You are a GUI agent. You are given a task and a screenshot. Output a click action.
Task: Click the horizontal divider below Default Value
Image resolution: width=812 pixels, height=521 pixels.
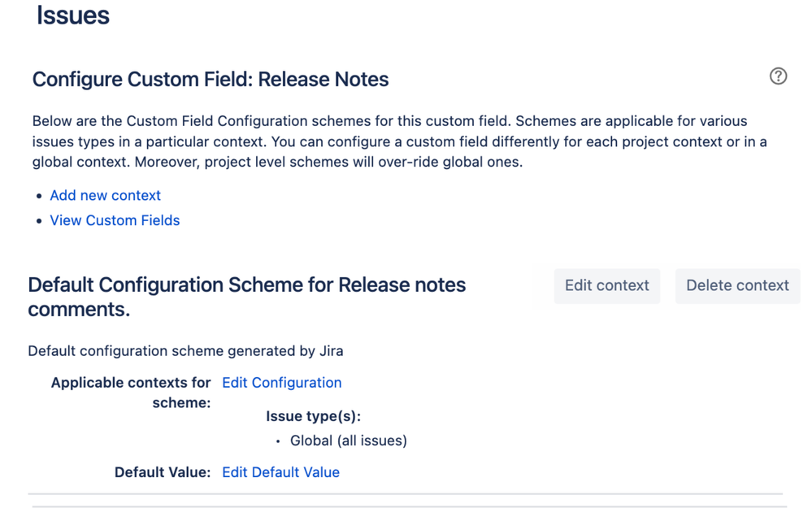click(x=405, y=494)
